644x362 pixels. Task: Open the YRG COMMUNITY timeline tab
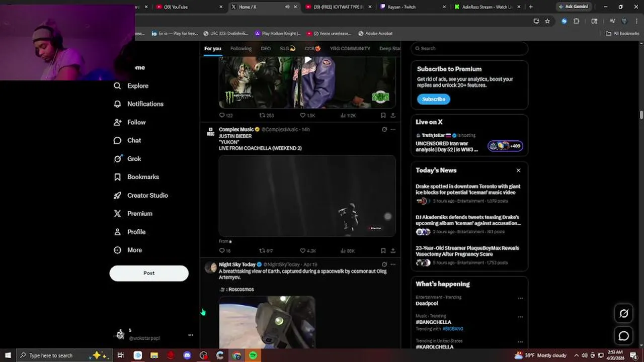(350, 49)
